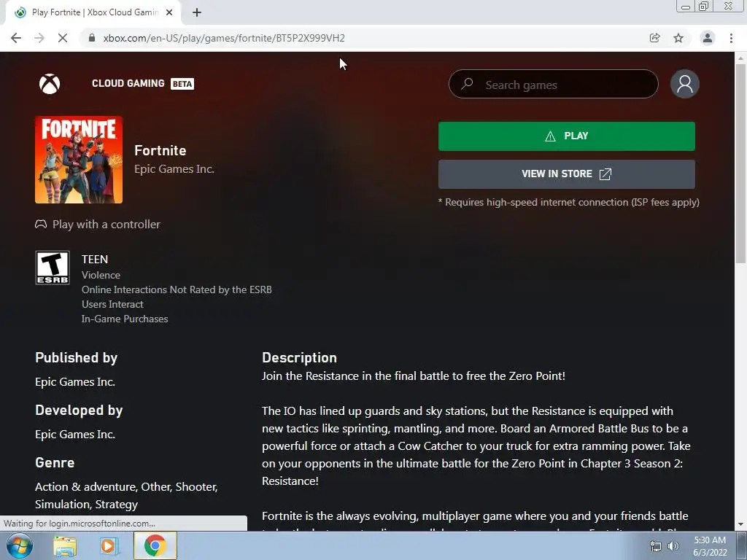747x560 pixels.
Task: Click the Search games field
Action: (x=554, y=85)
